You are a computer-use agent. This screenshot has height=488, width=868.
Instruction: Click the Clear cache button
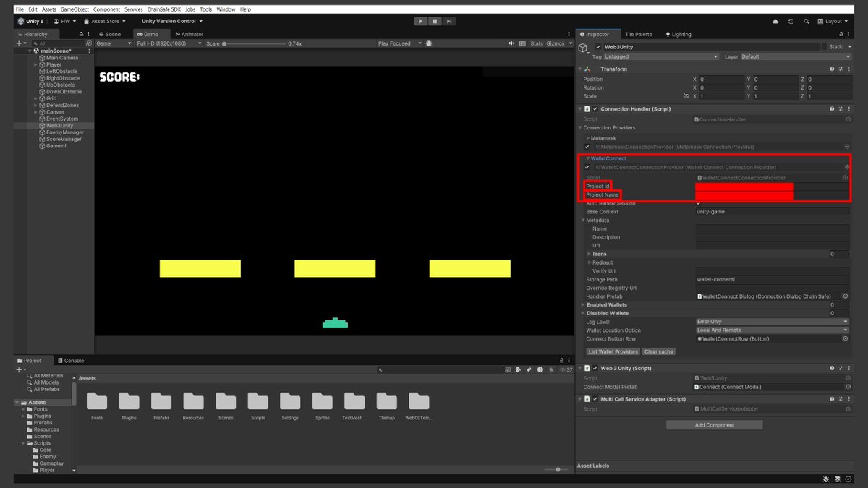coord(659,351)
